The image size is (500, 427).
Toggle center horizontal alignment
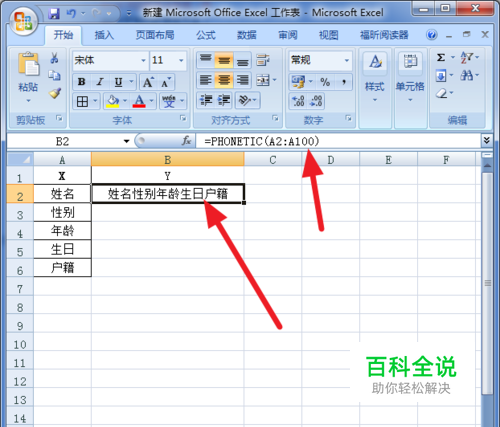[x=224, y=80]
